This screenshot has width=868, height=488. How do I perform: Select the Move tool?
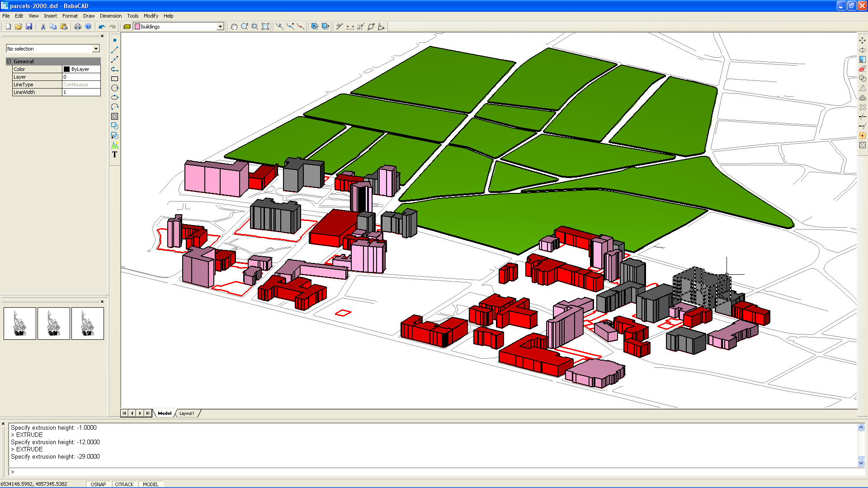[x=863, y=40]
